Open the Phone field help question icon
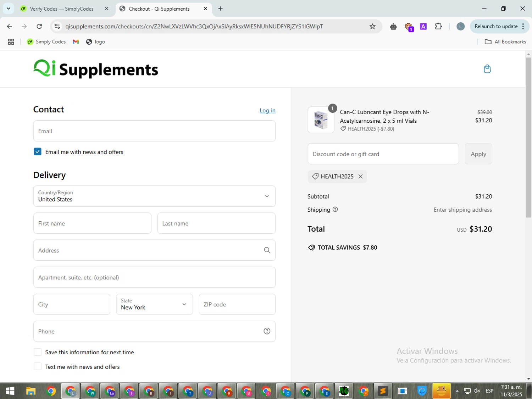The image size is (532, 399). [x=267, y=331]
